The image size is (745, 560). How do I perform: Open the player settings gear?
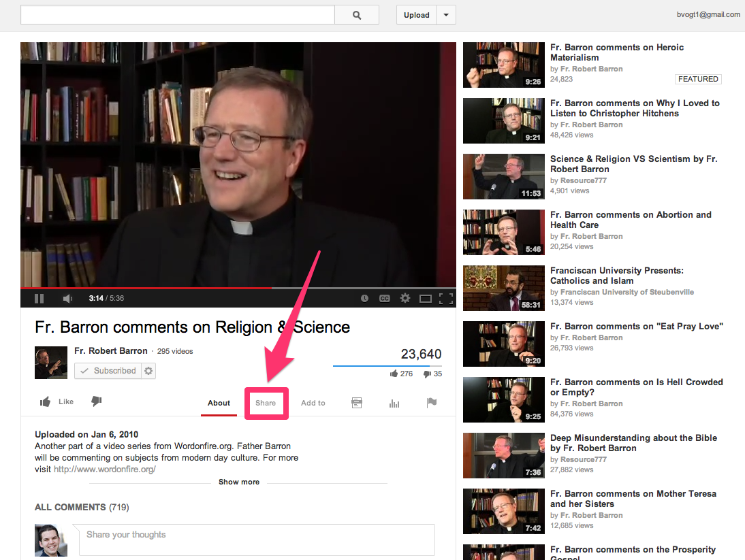pos(405,298)
